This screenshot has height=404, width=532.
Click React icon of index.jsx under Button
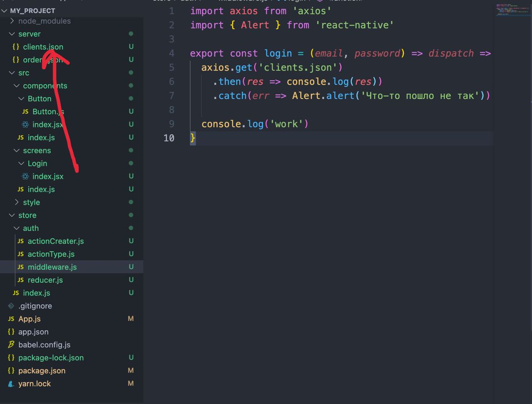click(25, 125)
